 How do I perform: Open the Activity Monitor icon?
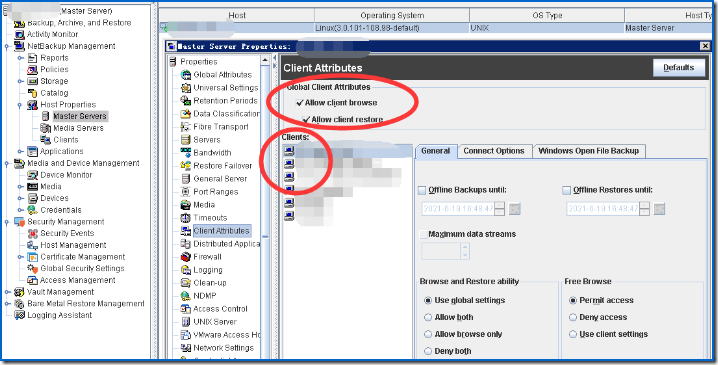[19, 34]
